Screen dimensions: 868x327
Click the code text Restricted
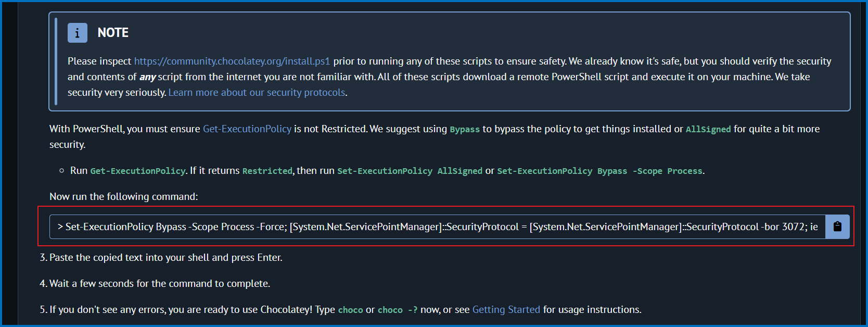coord(267,171)
